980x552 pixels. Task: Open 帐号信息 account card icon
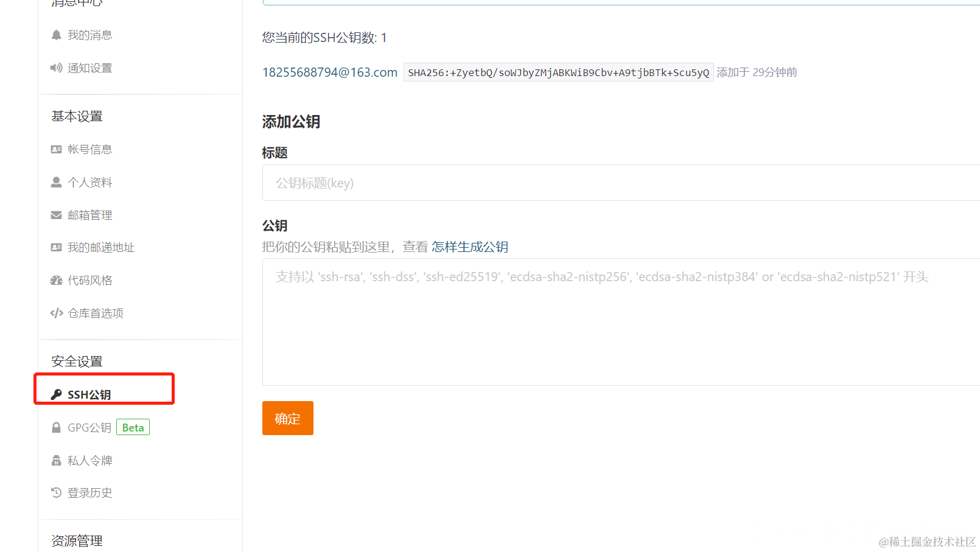coord(56,149)
